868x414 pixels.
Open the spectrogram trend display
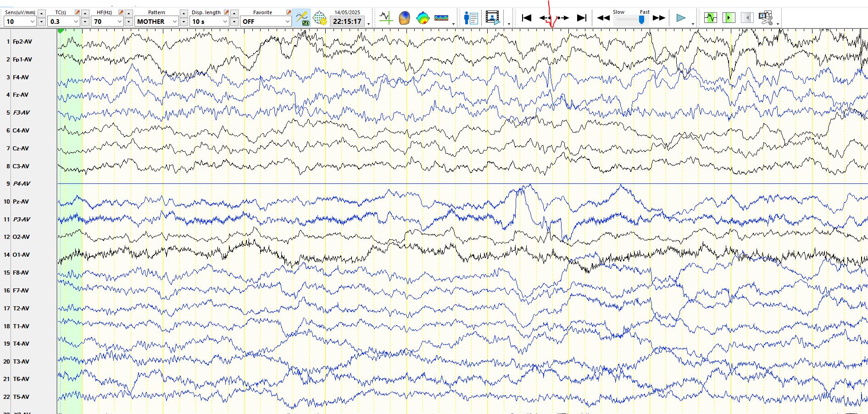[x=441, y=18]
